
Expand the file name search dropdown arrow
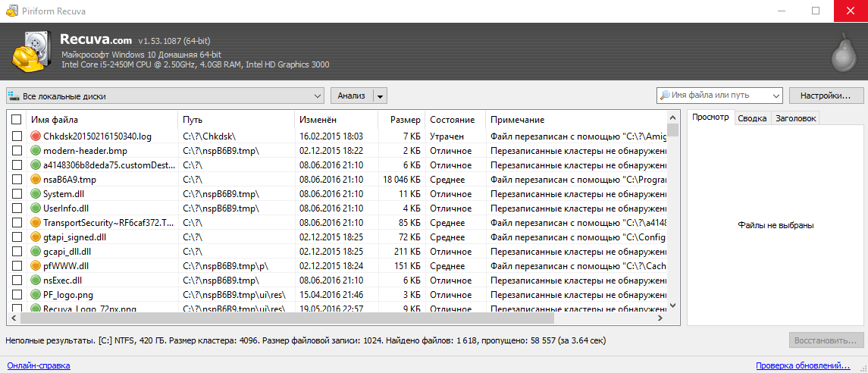pos(776,96)
